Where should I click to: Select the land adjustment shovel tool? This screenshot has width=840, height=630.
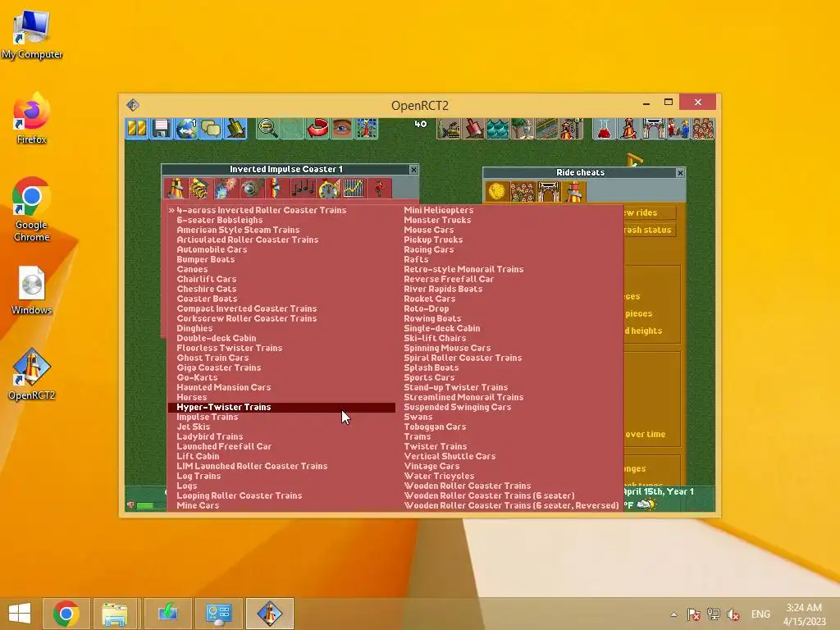click(473, 129)
